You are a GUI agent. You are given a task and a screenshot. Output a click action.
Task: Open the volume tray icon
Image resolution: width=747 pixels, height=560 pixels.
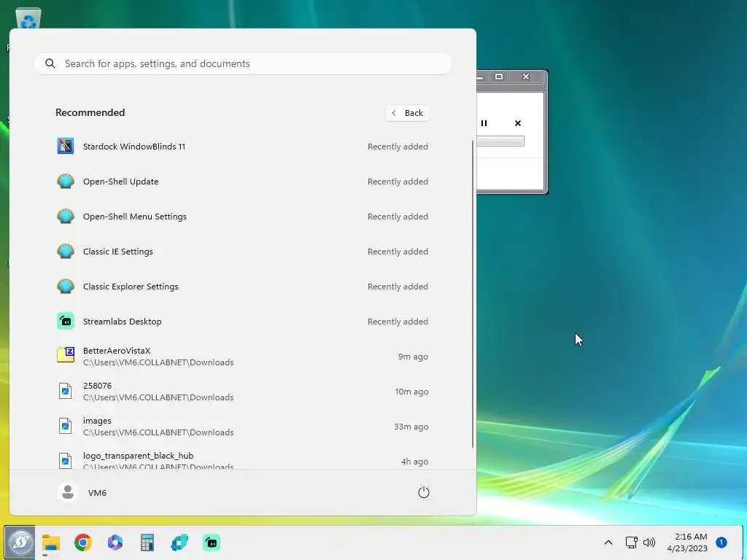649,542
